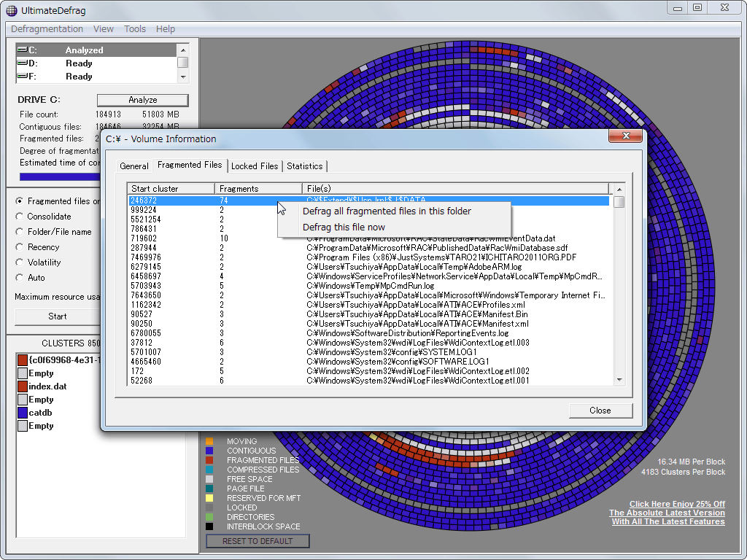Sort by the File(s) column header
Image resolution: width=747 pixels, height=560 pixels.
(x=456, y=189)
